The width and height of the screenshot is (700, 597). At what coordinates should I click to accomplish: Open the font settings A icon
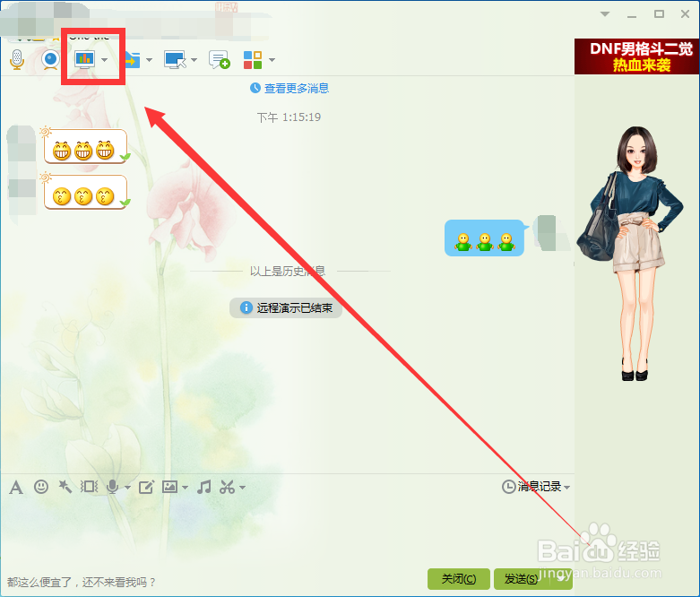pyautogui.click(x=16, y=487)
